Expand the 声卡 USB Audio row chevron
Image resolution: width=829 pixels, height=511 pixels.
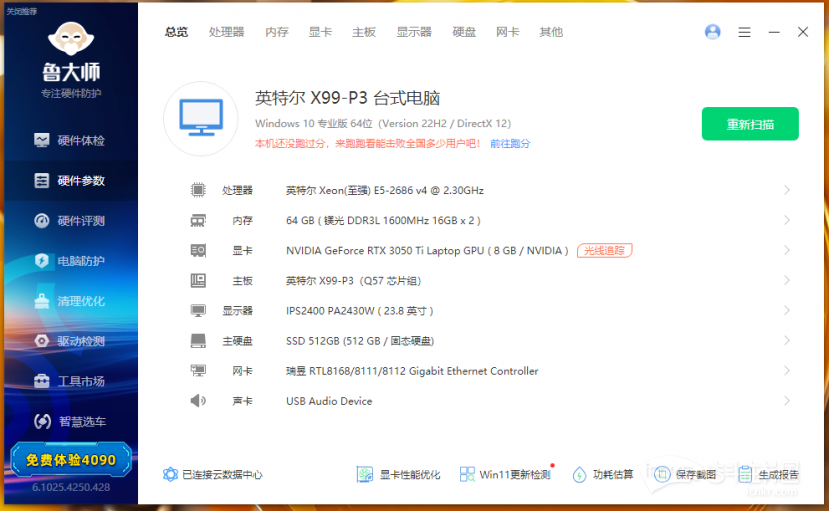(x=787, y=401)
